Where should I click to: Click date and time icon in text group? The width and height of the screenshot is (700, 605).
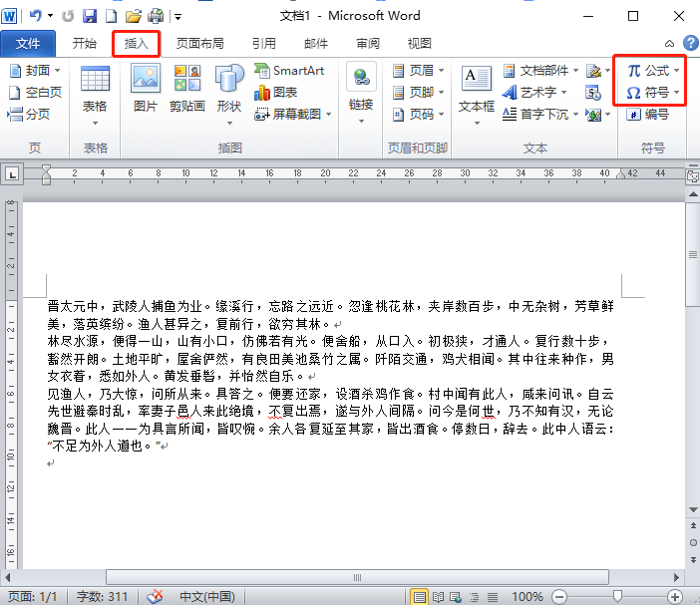tap(593, 93)
